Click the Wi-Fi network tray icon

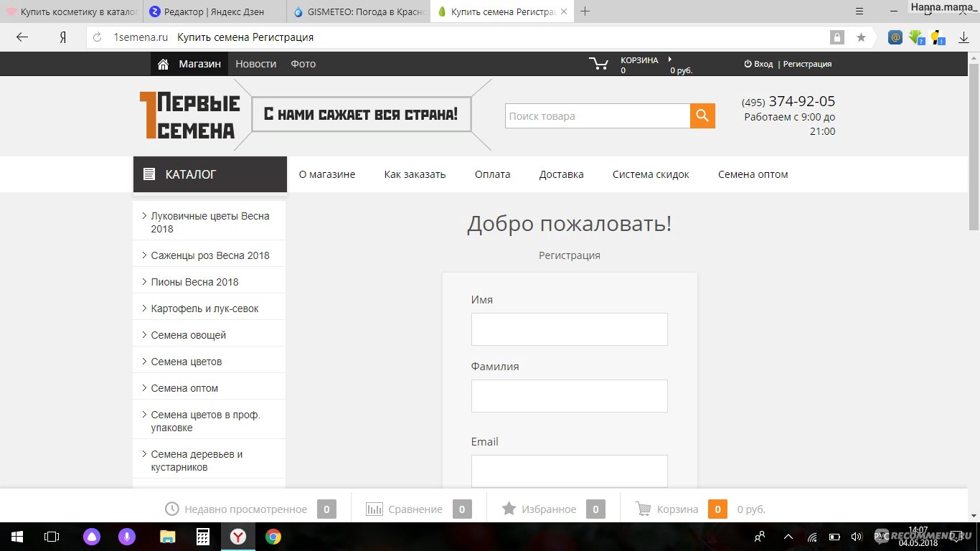[x=812, y=537]
